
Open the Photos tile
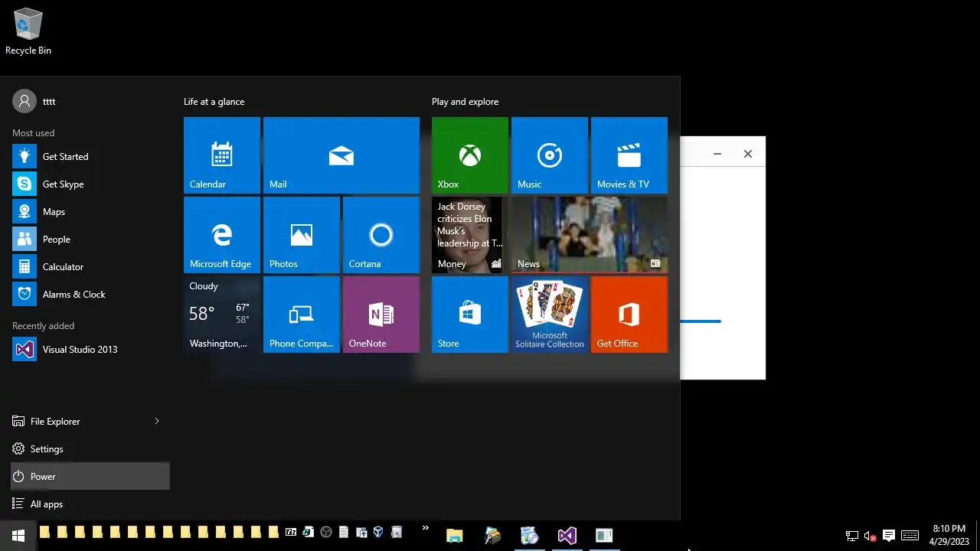coord(302,235)
